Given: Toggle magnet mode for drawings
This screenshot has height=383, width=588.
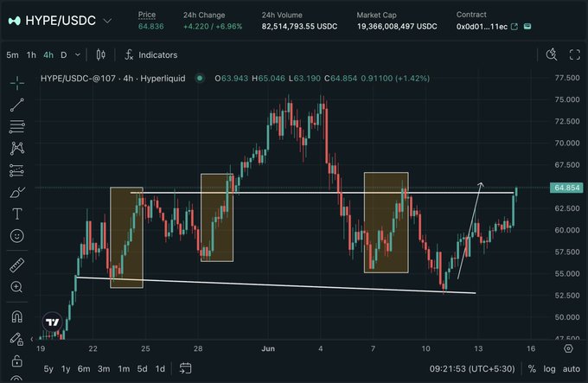Looking at the screenshot, I should 17,317.
